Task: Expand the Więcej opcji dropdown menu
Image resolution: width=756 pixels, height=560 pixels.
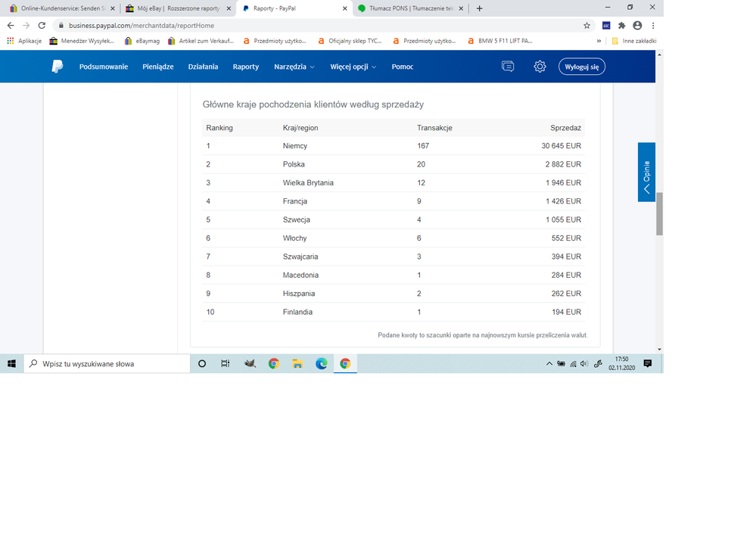Action: coord(353,67)
